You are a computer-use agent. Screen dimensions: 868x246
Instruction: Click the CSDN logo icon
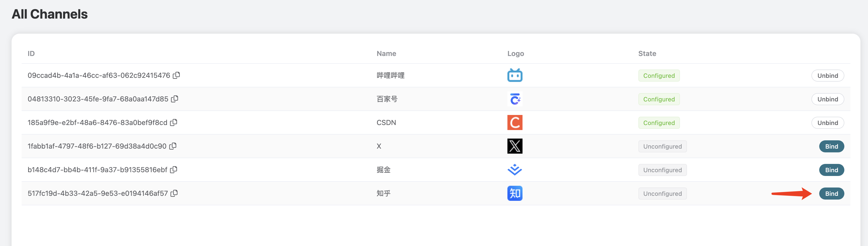click(514, 122)
